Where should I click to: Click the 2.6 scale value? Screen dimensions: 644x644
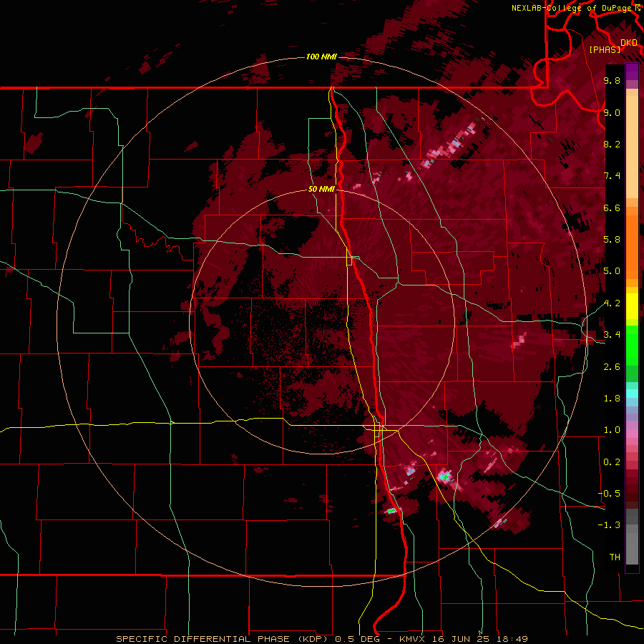[x=612, y=367]
